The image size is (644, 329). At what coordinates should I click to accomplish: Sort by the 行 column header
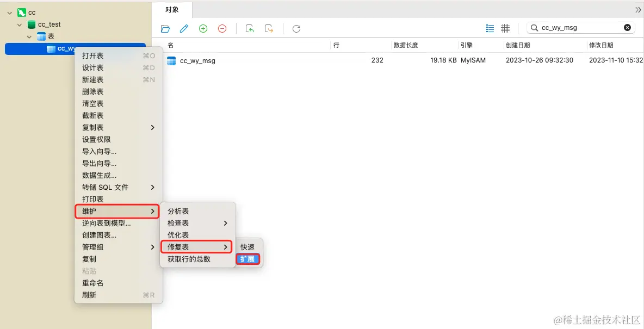pyautogui.click(x=361, y=45)
